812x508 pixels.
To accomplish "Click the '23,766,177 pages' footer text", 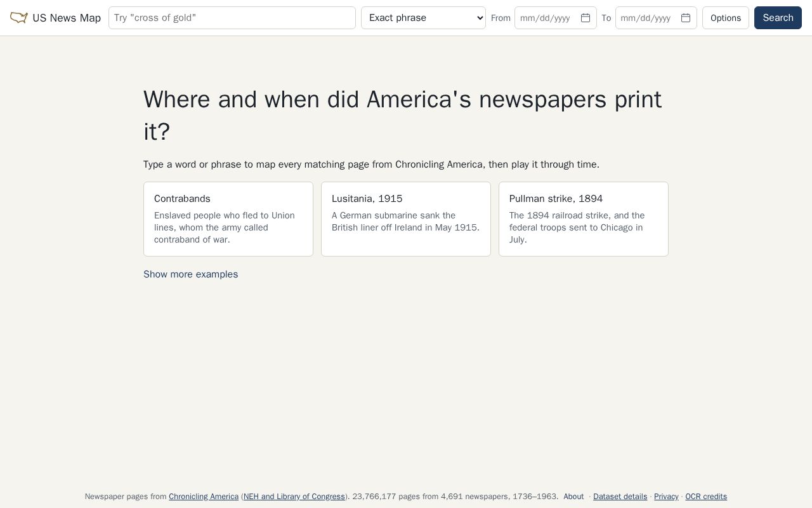I will coord(384,497).
